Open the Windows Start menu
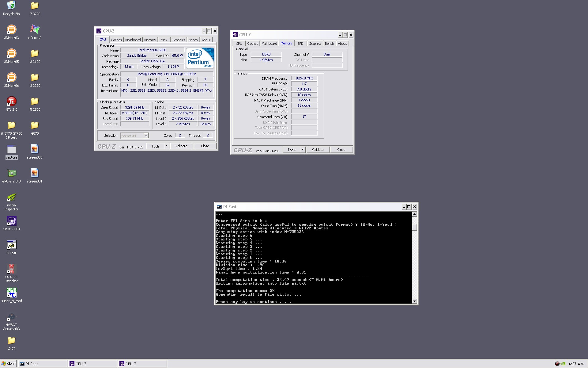This screenshot has width=588, height=368. tap(9, 364)
